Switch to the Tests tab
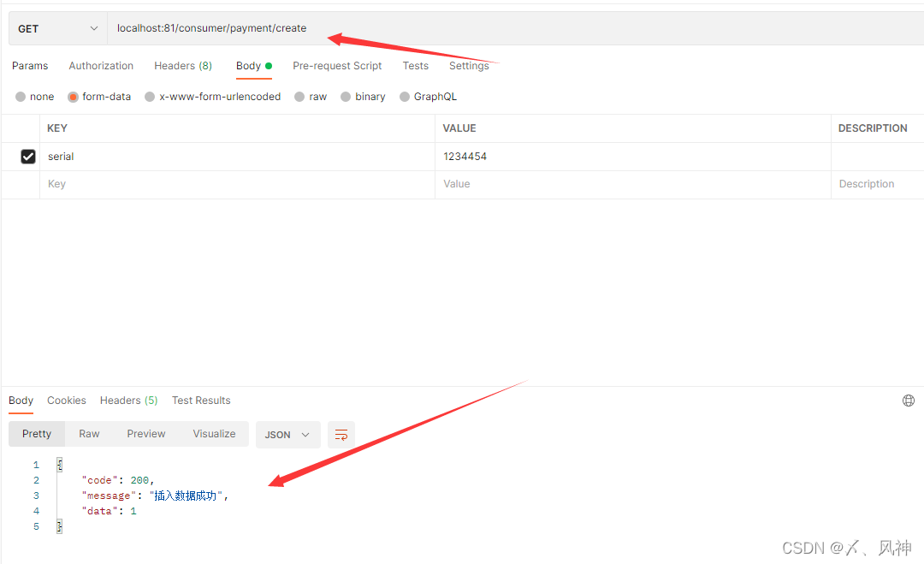 click(x=416, y=65)
